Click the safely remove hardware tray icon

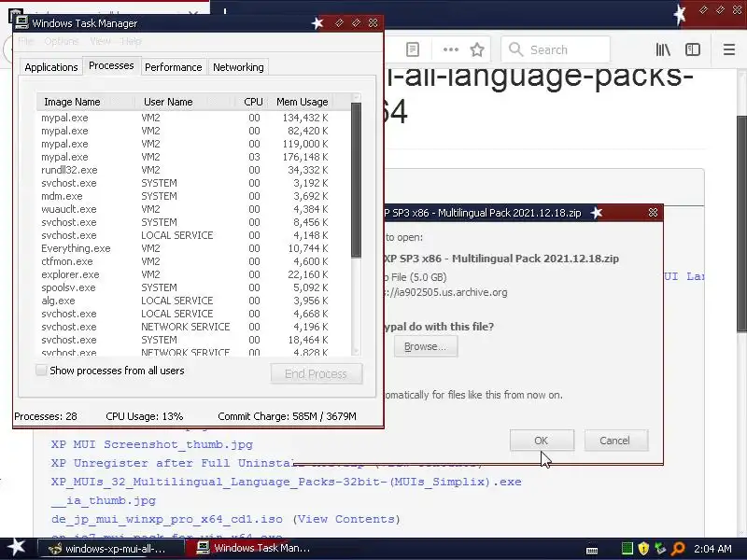point(660,549)
